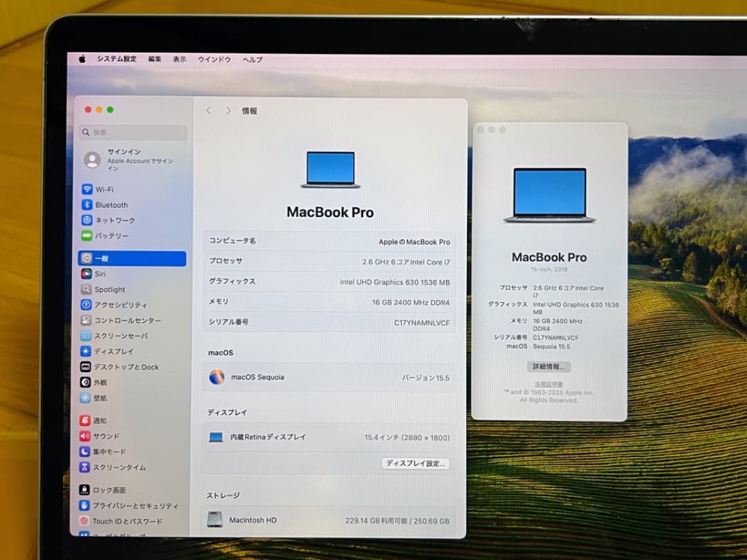Screen dimensions: 747x560
Task: Open Spotlight settings
Action: pyautogui.click(x=111, y=289)
